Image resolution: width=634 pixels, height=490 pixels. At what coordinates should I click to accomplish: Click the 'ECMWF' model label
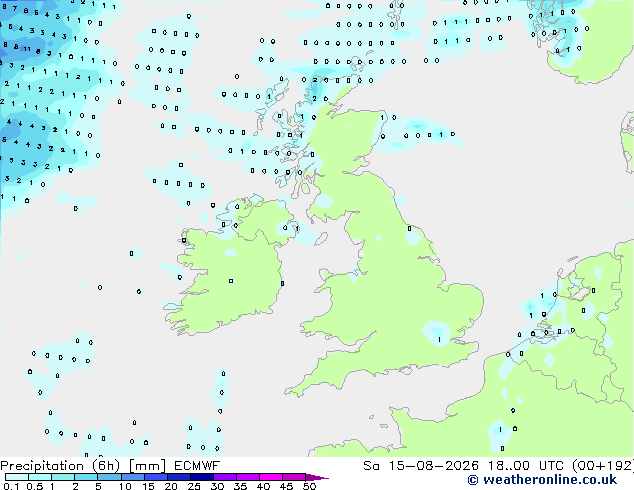pyautogui.click(x=197, y=466)
